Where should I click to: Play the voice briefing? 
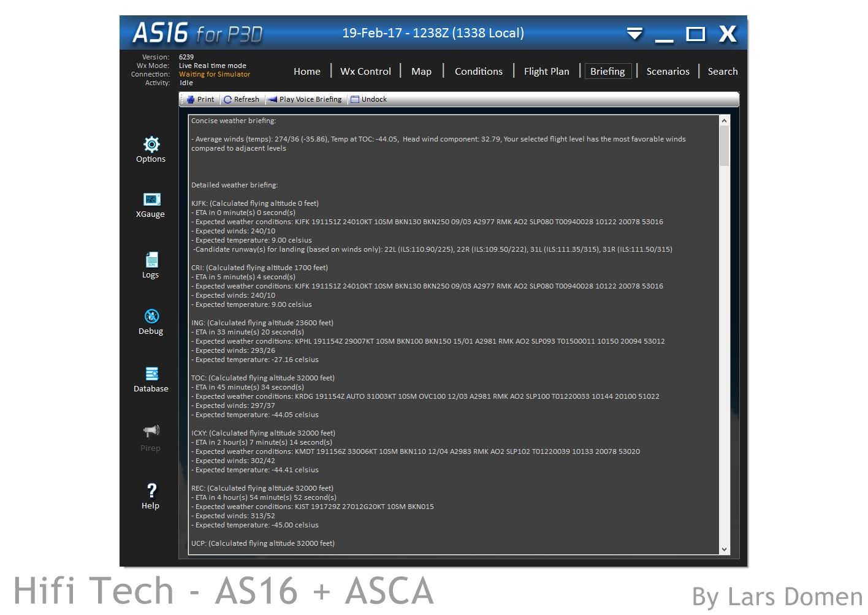tap(305, 99)
